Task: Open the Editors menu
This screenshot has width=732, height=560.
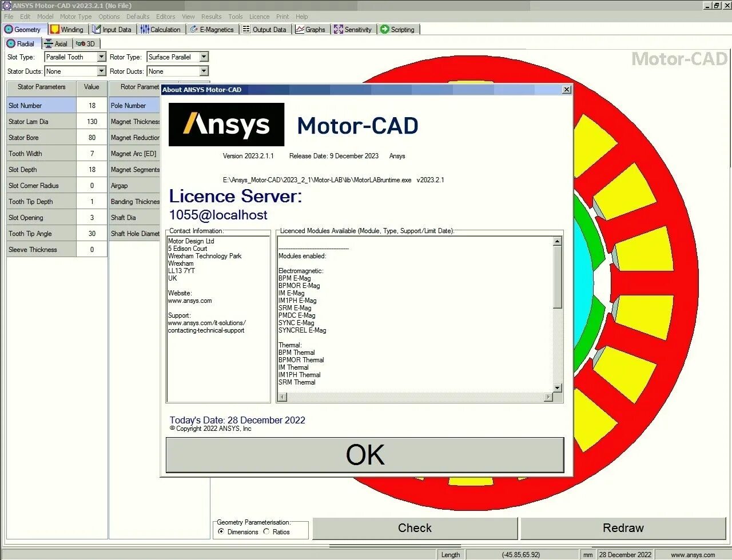Action: coord(166,17)
